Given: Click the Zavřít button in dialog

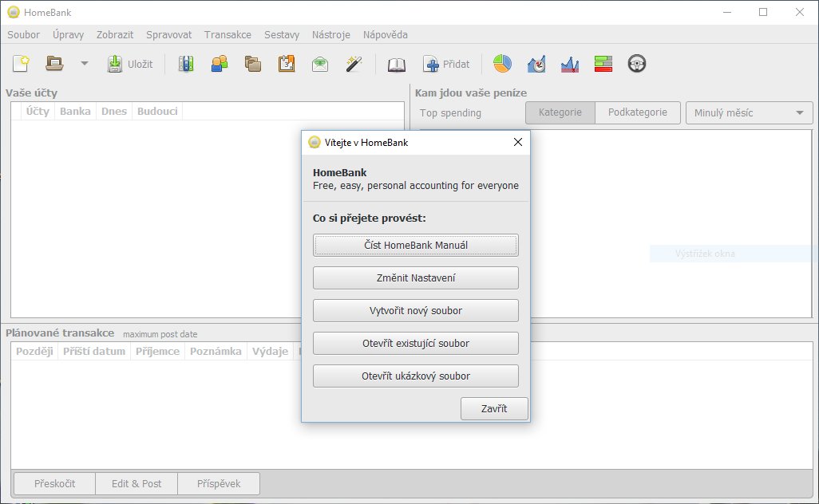Looking at the screenshot, I should 494,408.
